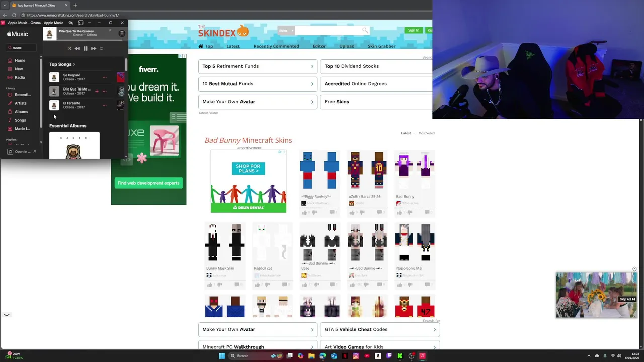Open more options for Se Preparó
Viewport: 644px width, 362px height.
105,77
